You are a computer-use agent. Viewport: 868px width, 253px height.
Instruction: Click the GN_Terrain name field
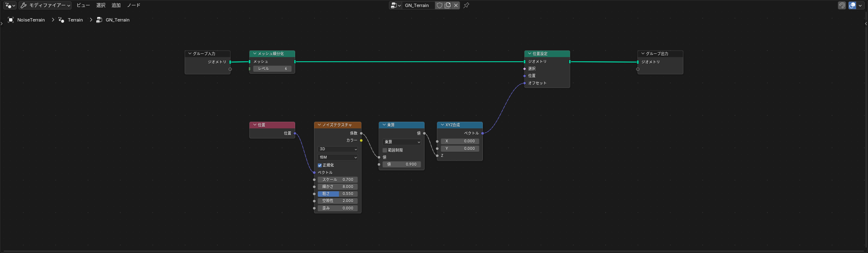coord(418,5)
